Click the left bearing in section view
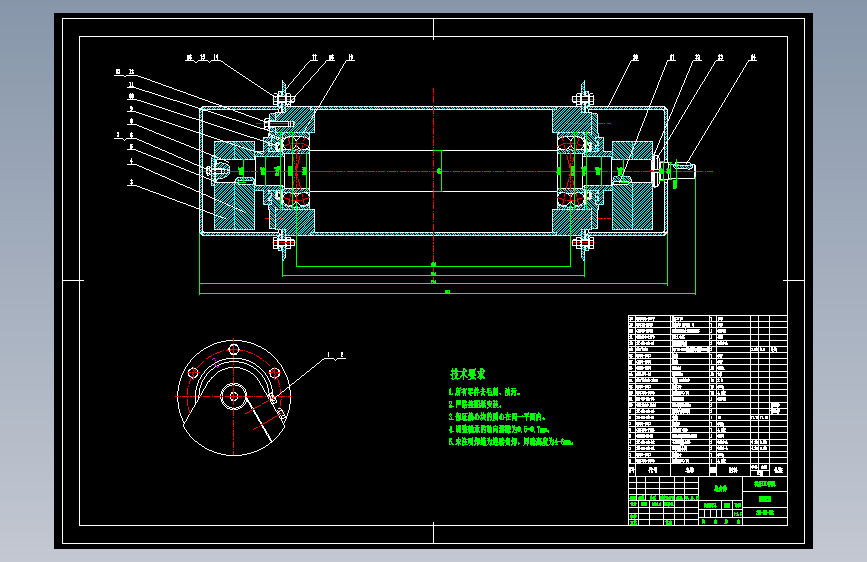867x562 pixels. coord(296,171)
